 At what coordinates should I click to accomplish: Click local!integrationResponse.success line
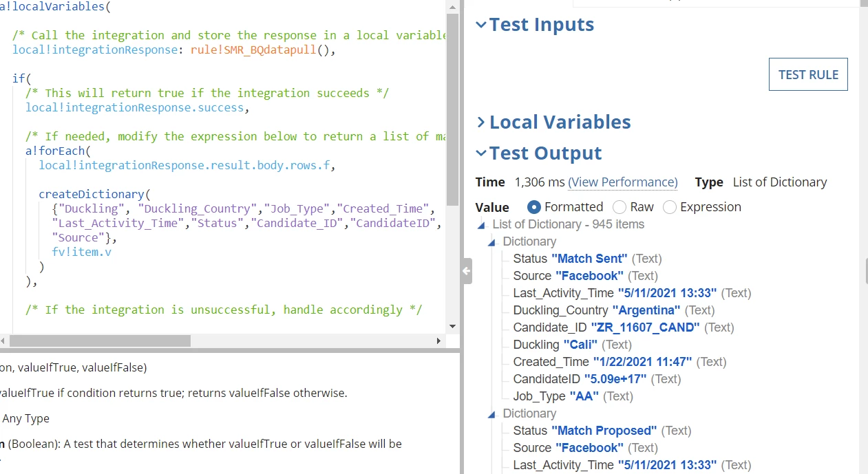pos(138,107)
